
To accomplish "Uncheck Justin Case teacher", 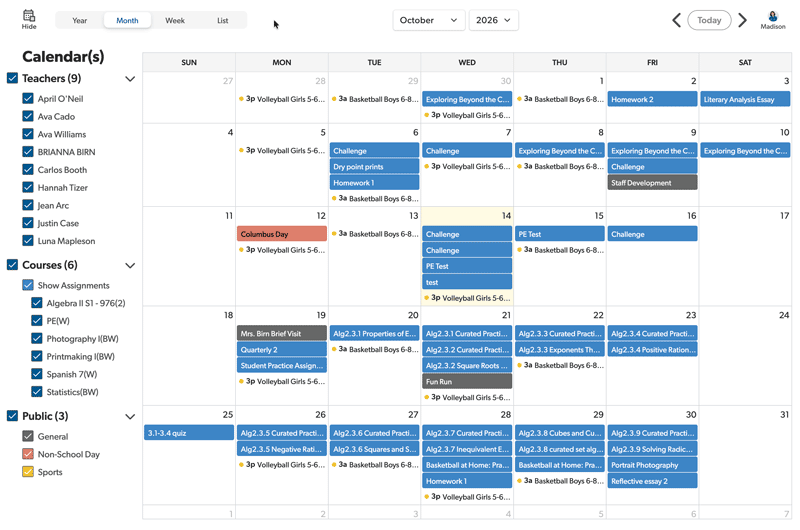I will point(28,223).
